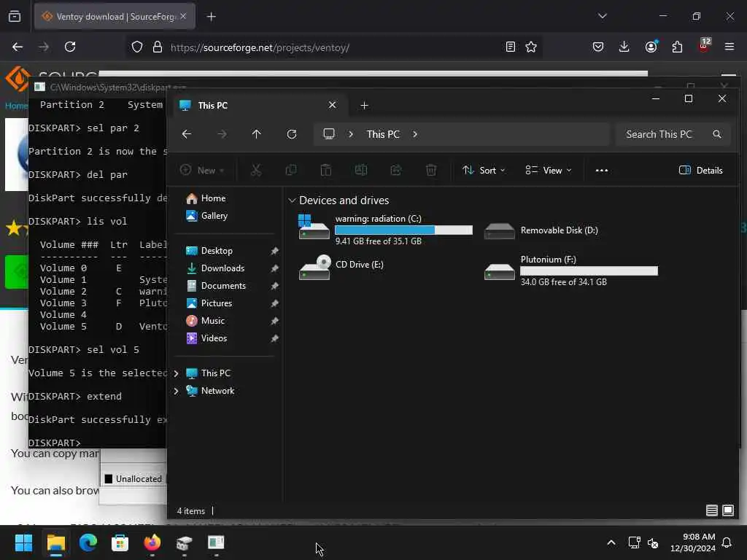Select CD Drive (E:)
747x560 pixels.
point(341,267)
